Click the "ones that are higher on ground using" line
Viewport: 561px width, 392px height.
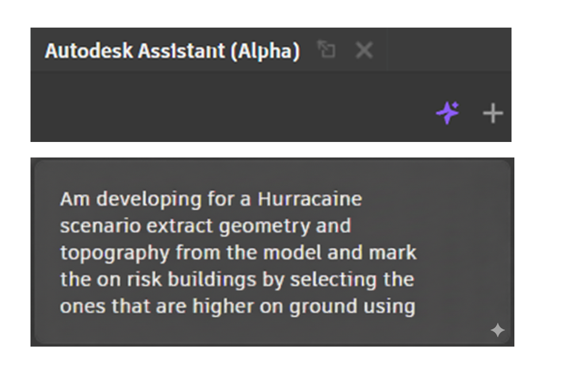point(237,306)
